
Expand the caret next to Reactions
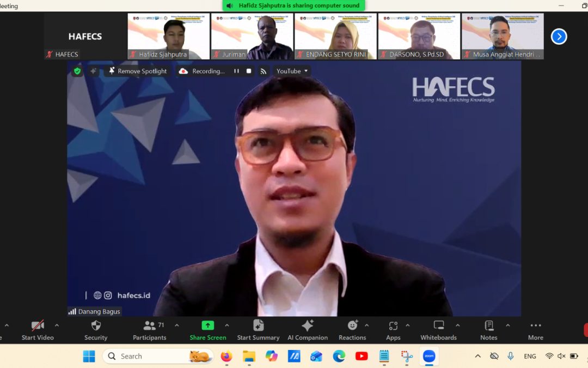click(x=367, y=325)
